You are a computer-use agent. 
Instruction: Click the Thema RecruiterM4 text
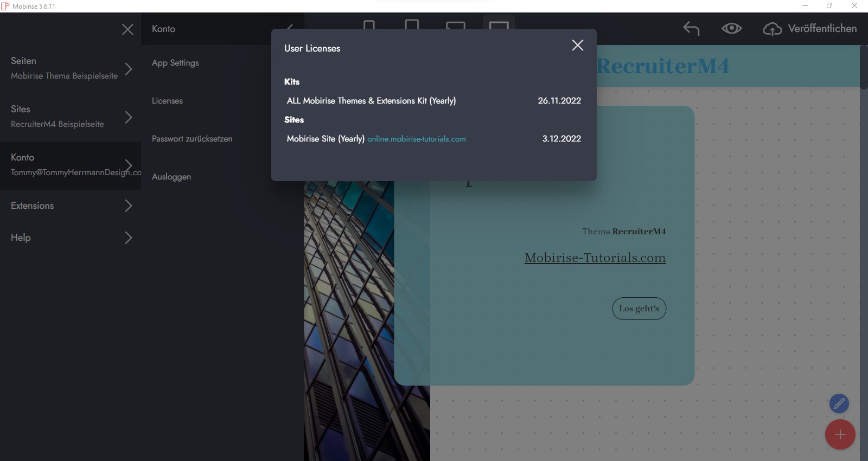pyautogui.click(x=624, y=232)
